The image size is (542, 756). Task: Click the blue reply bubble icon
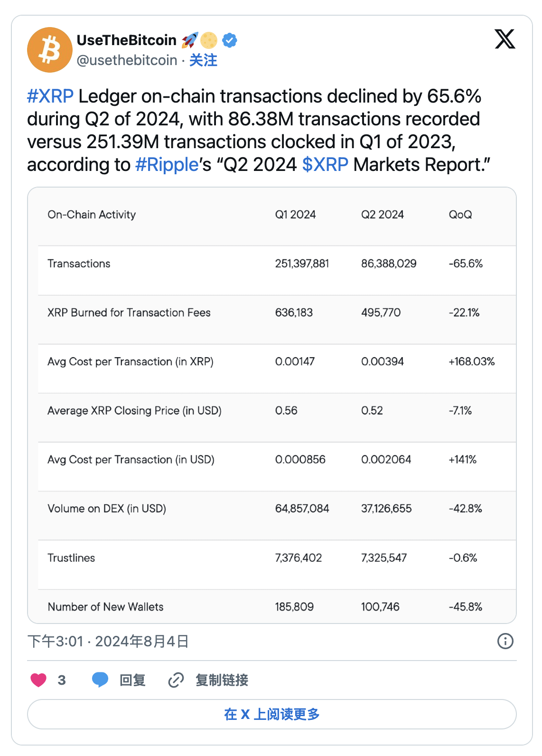click(x=100, y=680)
